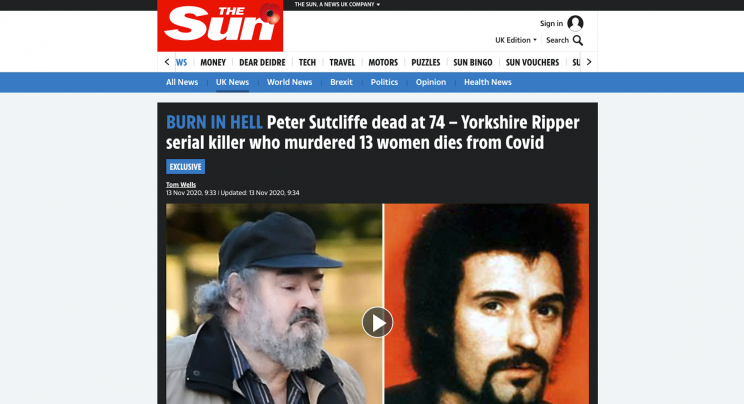Click the Sign in link
744x404 pixels.
pos(551,23)
